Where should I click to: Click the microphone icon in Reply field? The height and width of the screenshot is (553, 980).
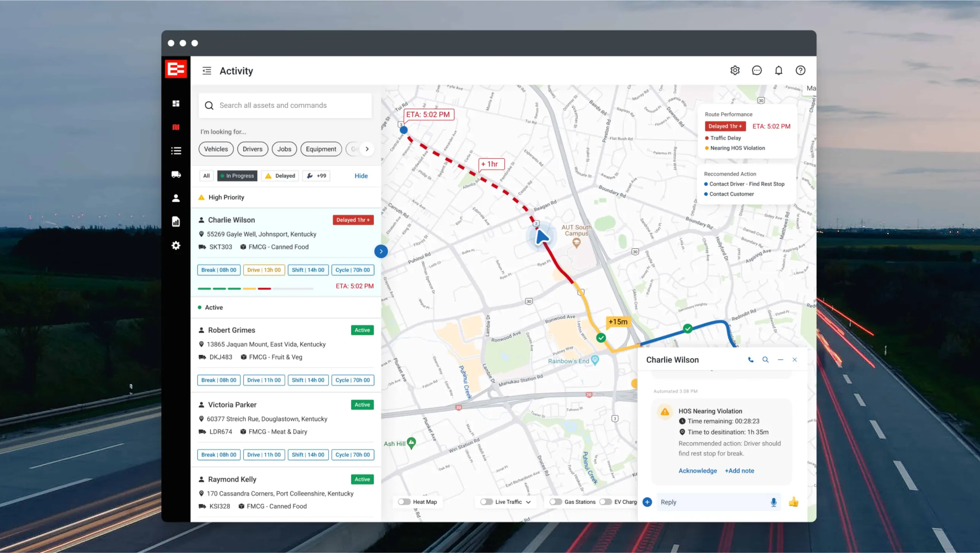point(773,502)
